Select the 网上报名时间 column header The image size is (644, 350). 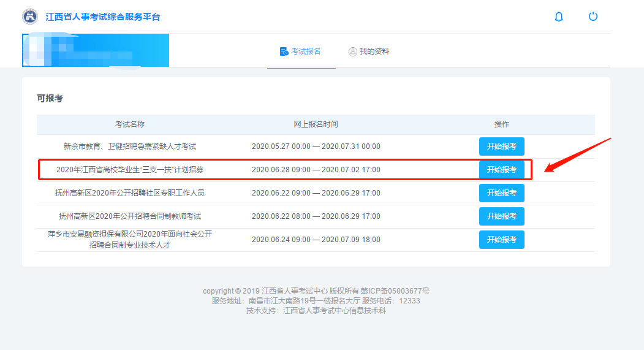click(316, 124)
